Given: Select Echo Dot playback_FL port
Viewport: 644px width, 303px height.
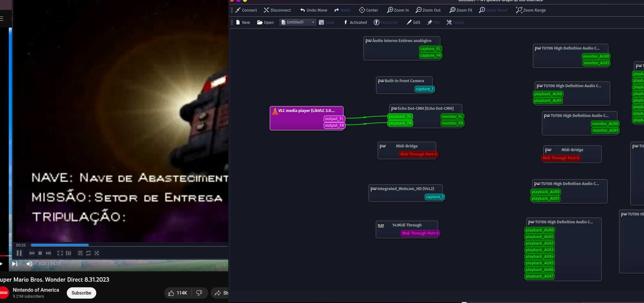Looking at the screenshot, I should [400, 116].
